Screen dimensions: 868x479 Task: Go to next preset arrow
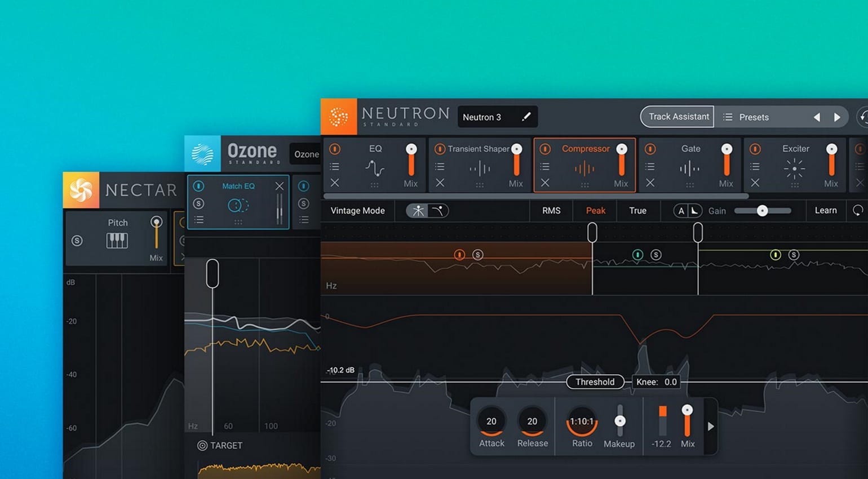[837, 117]
